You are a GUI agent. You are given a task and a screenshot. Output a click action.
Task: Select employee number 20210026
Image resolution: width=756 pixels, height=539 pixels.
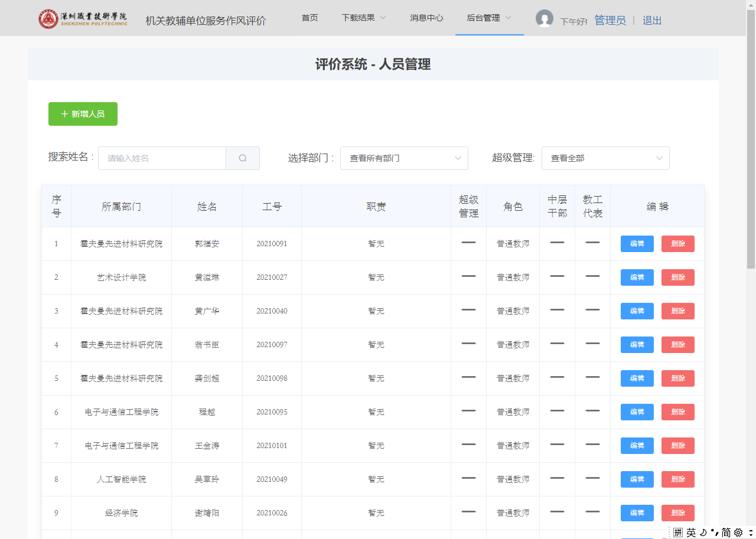click(x=272, y=513)
